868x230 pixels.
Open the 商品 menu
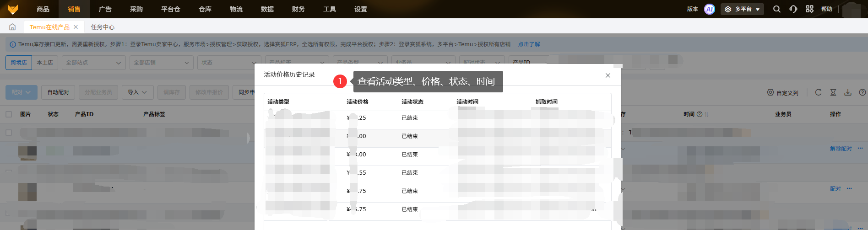(x=43, y=9)
